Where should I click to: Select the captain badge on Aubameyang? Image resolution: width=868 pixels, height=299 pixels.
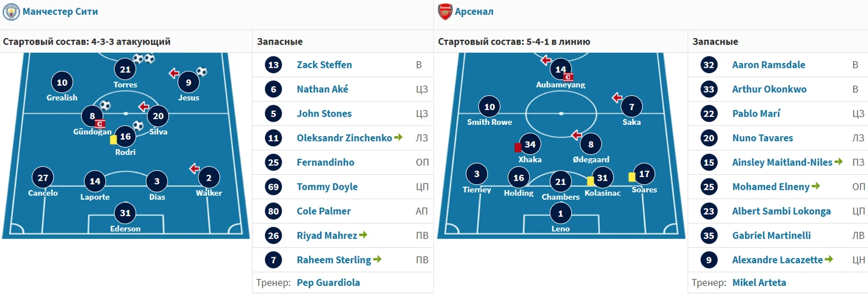coord(568,77)
